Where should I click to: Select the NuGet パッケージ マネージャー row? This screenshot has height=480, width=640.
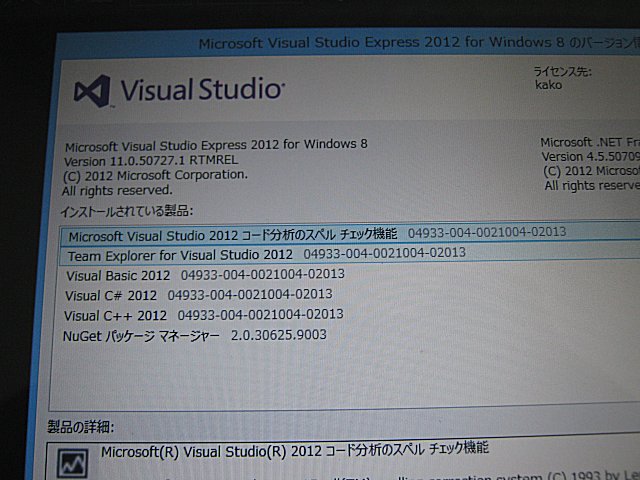tap(195, 336)
